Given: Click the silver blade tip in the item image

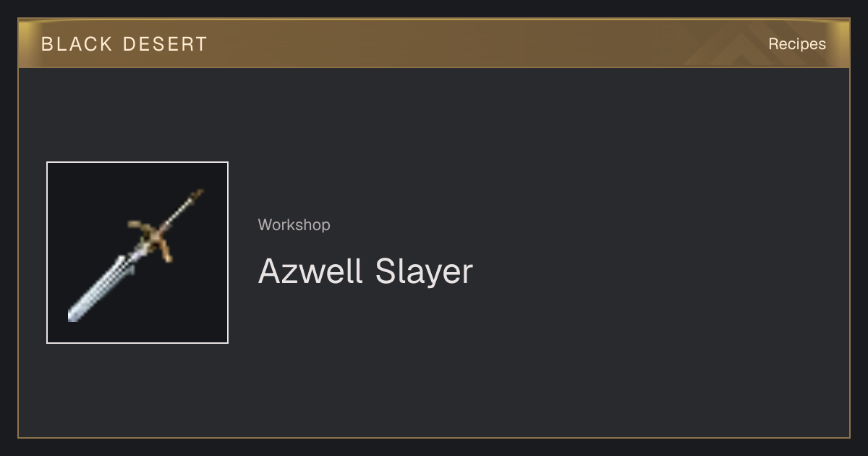Looking at the screenshot, I should coord(74,314).
